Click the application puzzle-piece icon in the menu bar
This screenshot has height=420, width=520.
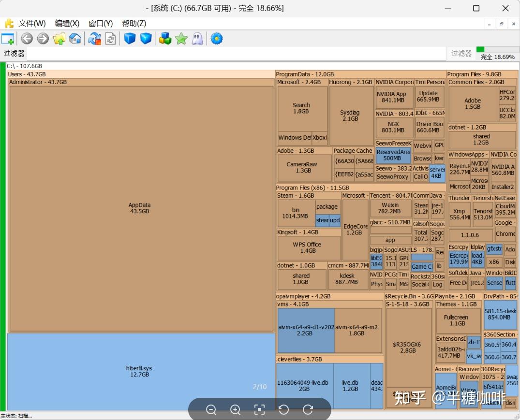point(9,23)
